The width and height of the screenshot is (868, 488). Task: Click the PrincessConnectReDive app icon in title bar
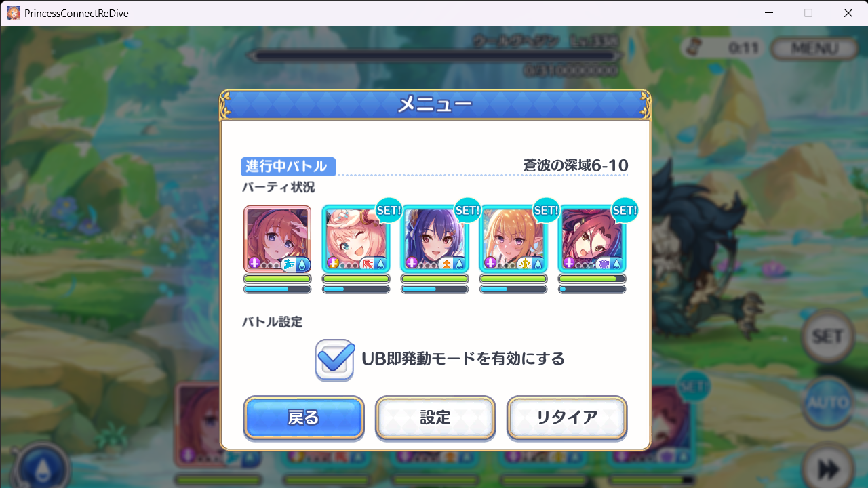[14, 13]
